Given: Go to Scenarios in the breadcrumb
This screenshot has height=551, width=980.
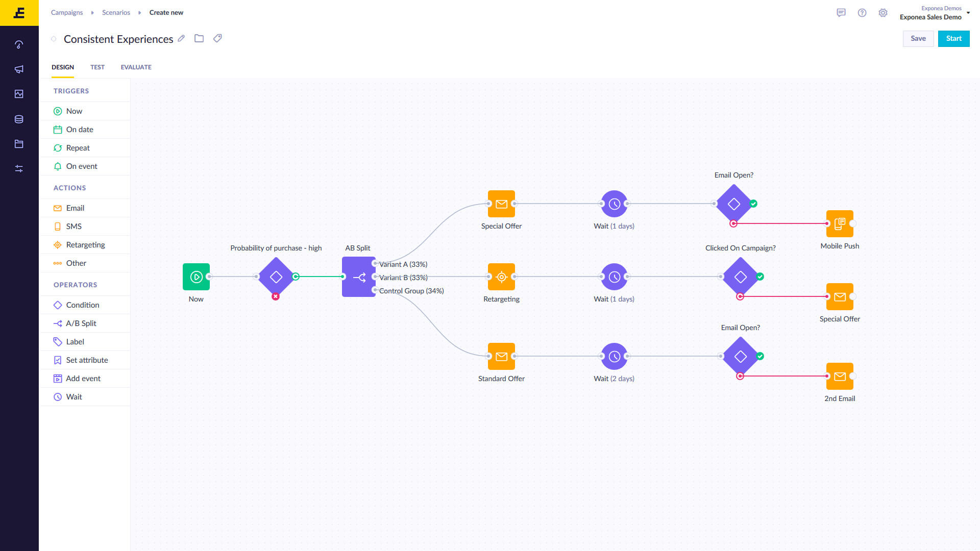Looking at the screenshot, I should (x=116, y=12).
